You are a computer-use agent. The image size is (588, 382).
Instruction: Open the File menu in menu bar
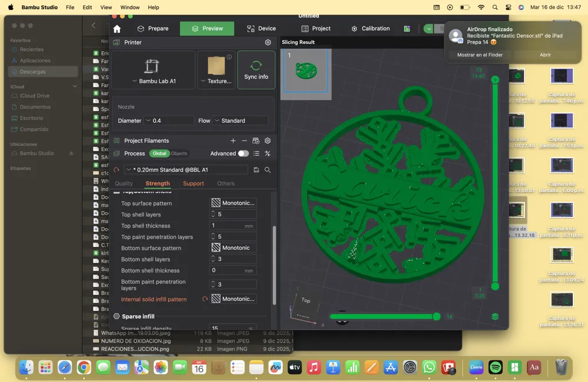(70, 7)
